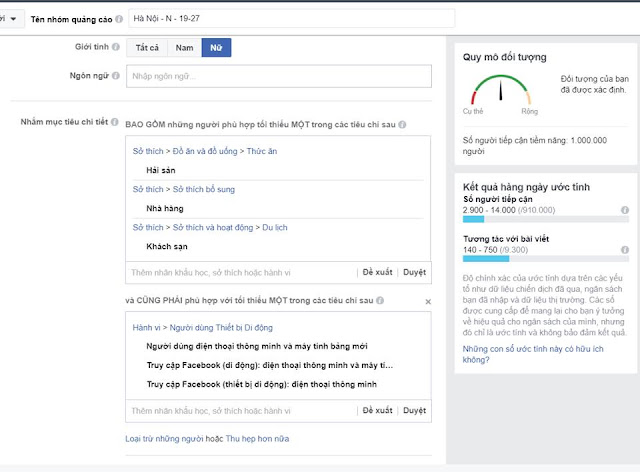The image size is (640, 472).
Task: Select the Nhà hàng interest entry
Action: pyautogui.click(x=165, y=209)
